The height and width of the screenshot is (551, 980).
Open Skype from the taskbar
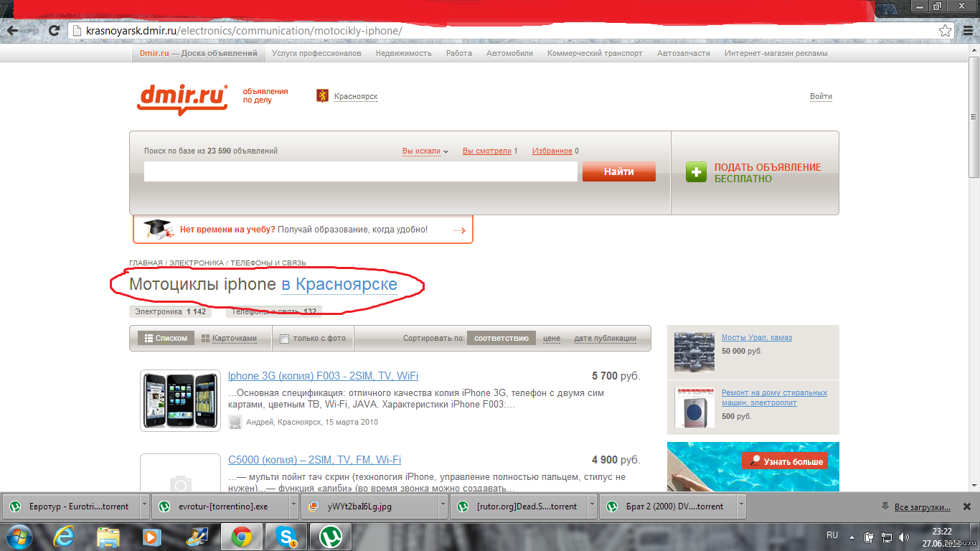point(286,536)
